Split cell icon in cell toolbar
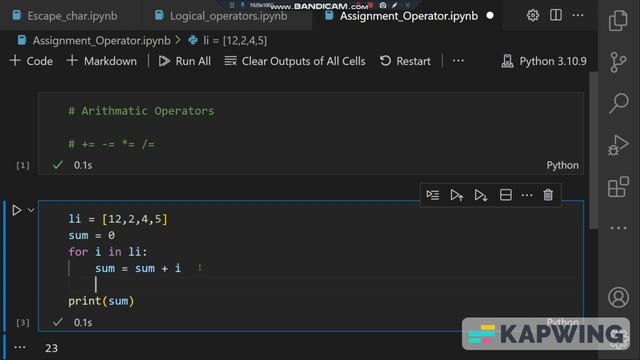This screenshot has height=360, width=640. pyautogui.click(x=506, y=195)
